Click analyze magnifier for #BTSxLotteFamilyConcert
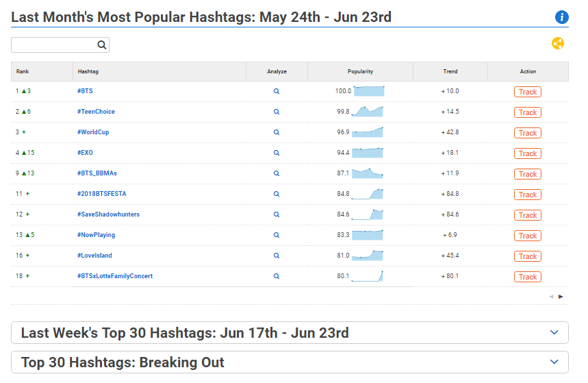Screen dimensions: 588x383 [277, 276]
